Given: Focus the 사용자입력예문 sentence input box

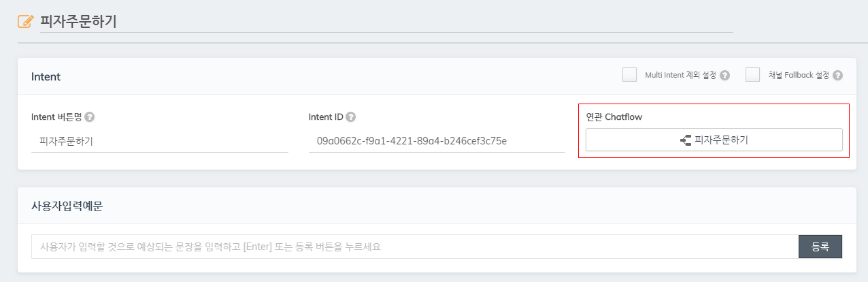Looking at the screenshot, I should pos(415,247).
